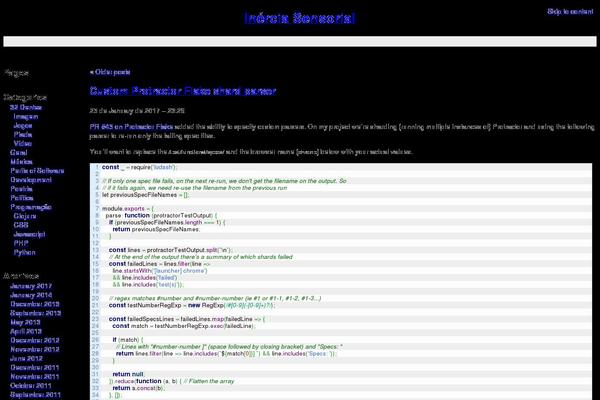
Task: Open the September 2011 archive
Action: click(x=35, y=395)
